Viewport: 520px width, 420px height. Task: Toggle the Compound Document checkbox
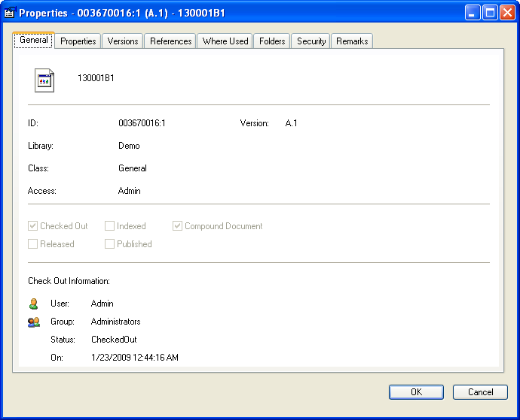tap(177, 226)
